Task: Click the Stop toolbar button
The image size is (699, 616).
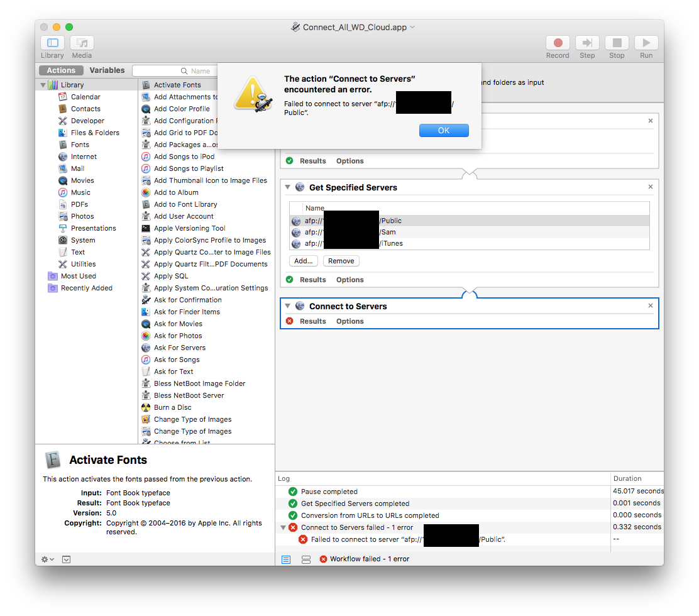Action: click(x=617, y=43)
